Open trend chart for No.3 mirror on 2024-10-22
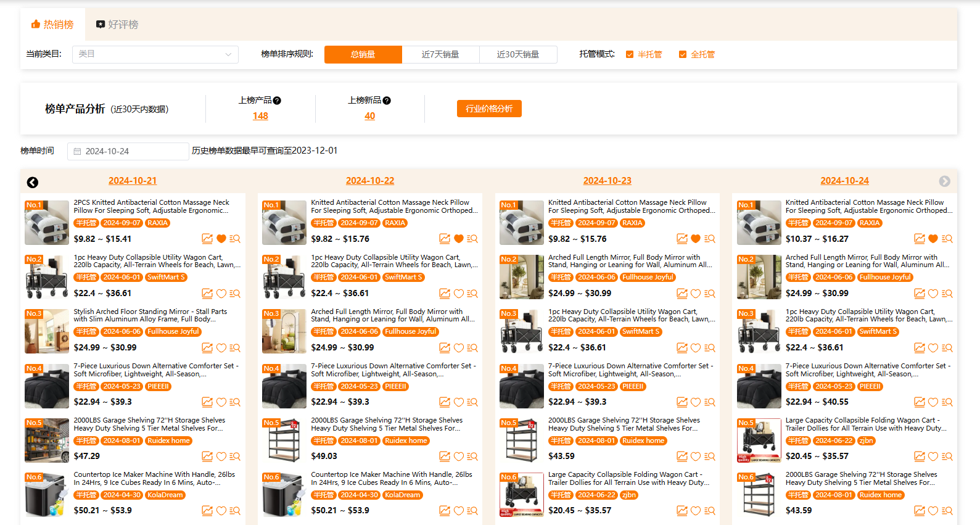Viewport: 980px width, 525px height. pyautogui.click(x=445, y=348)
